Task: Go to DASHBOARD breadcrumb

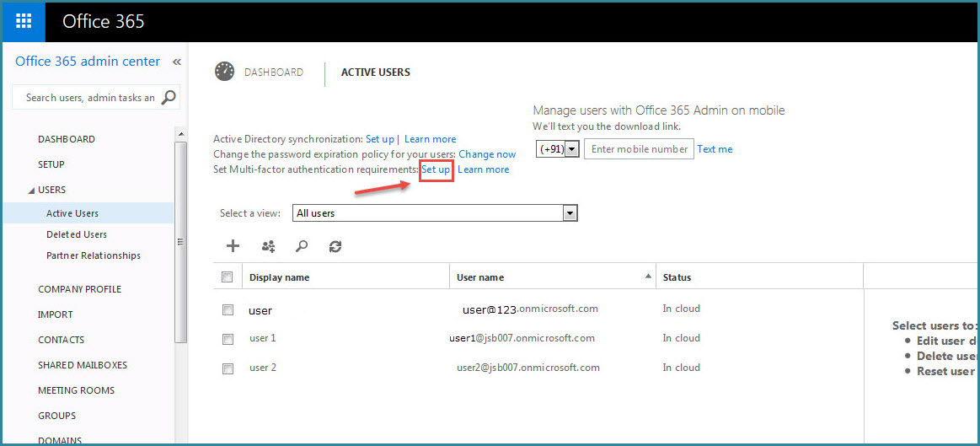Action: coord(274,72)
